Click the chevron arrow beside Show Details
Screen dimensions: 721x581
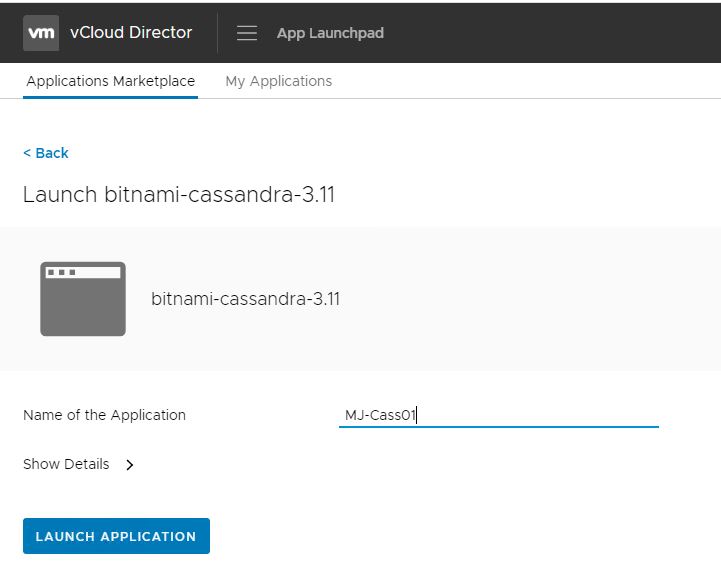[x=130, y=465]
